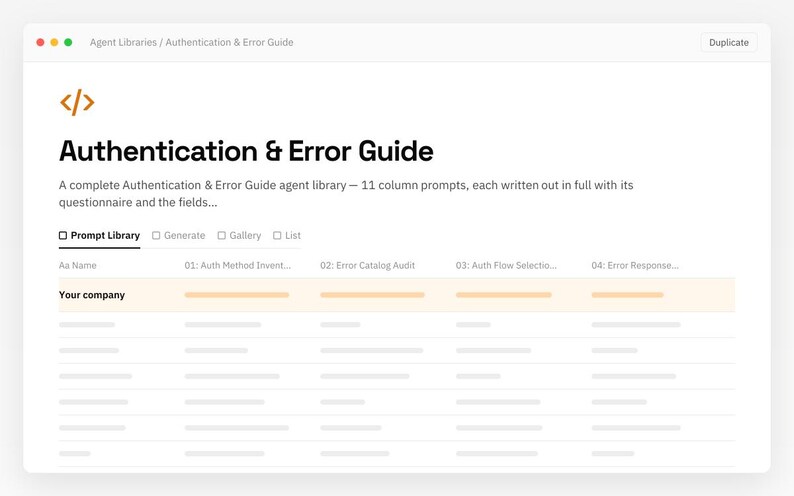Open the Generate view tab
This screenshot has width=794, height=496.
(x=179, y=235)
